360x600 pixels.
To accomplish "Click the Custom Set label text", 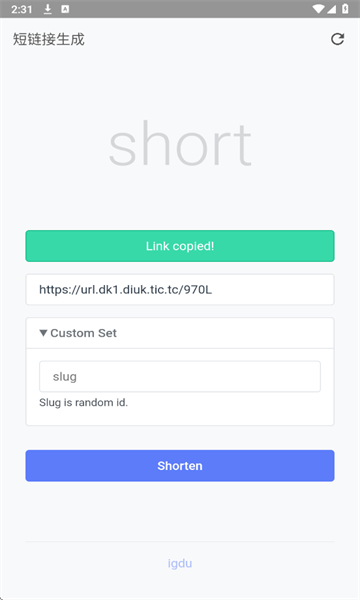I will (x=83, y=333).
